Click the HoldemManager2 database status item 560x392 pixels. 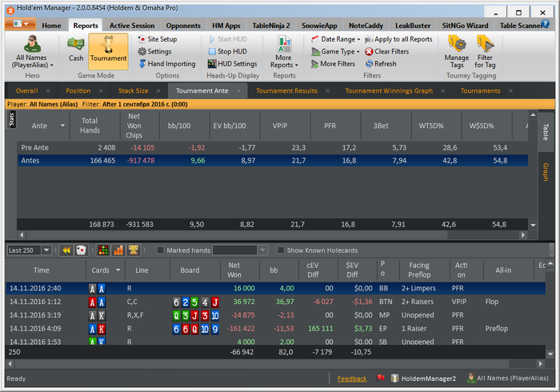click(423, 378)
